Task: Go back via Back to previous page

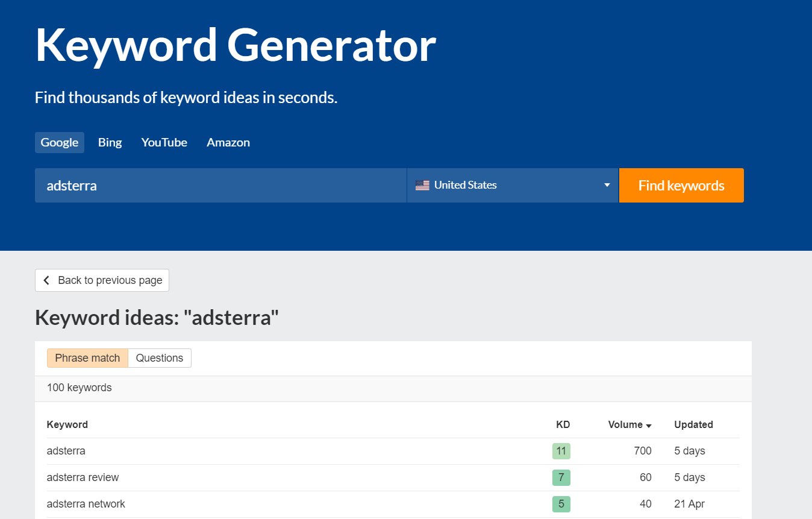Action: [102, 280]
